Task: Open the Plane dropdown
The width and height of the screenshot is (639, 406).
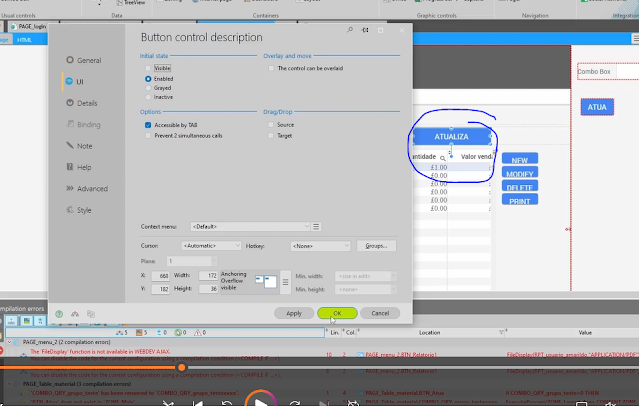Action: click(192, 261)
